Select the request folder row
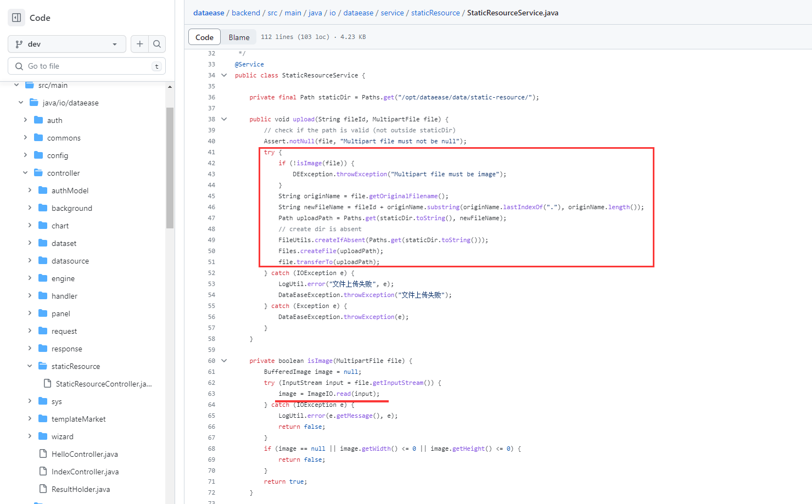812x504 pixels. [x=64, y=331]
